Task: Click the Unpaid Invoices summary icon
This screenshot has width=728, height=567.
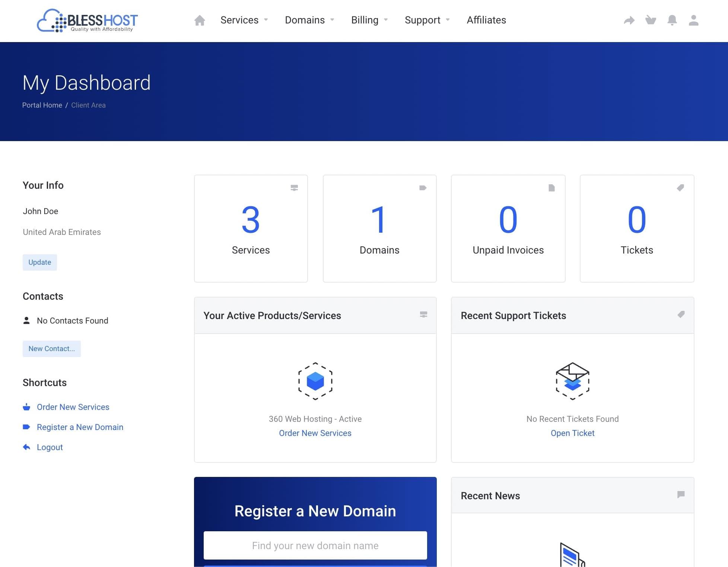Action: coord(551,188)
